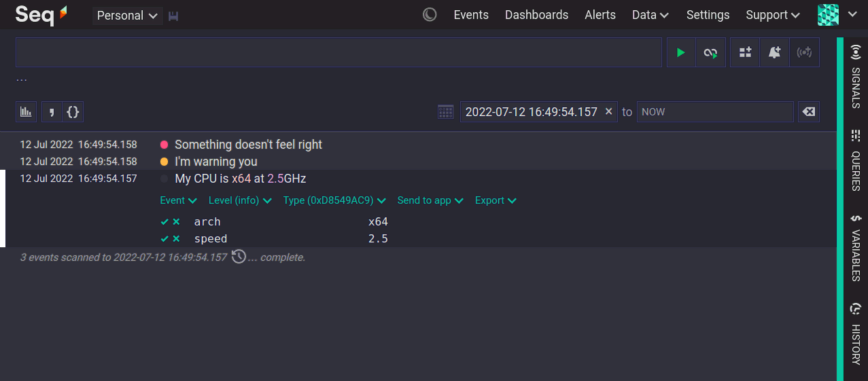Screen dimensions: 868x381
Task: Focus the query filter input box
Action: (338, 52)
